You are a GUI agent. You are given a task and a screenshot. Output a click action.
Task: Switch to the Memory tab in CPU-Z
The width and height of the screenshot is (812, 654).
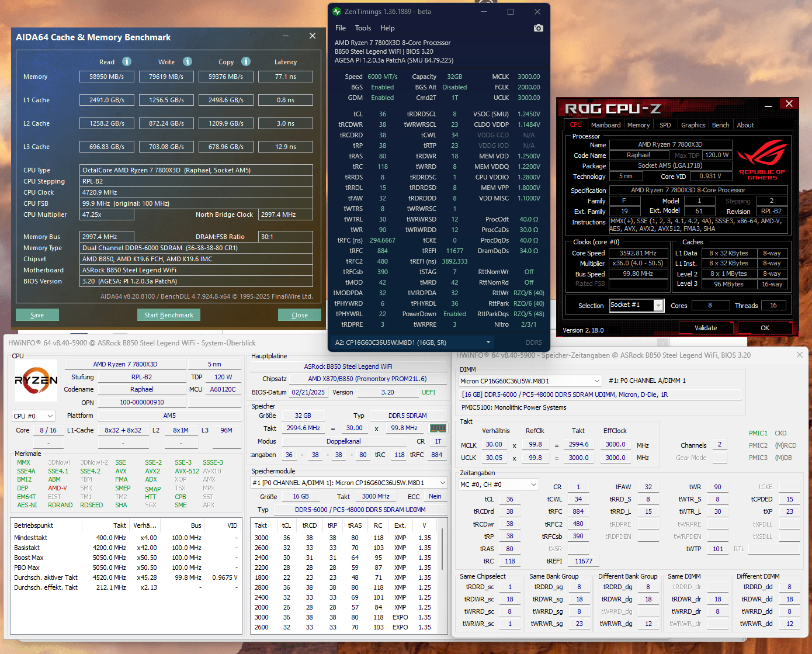tap(639, 125)
